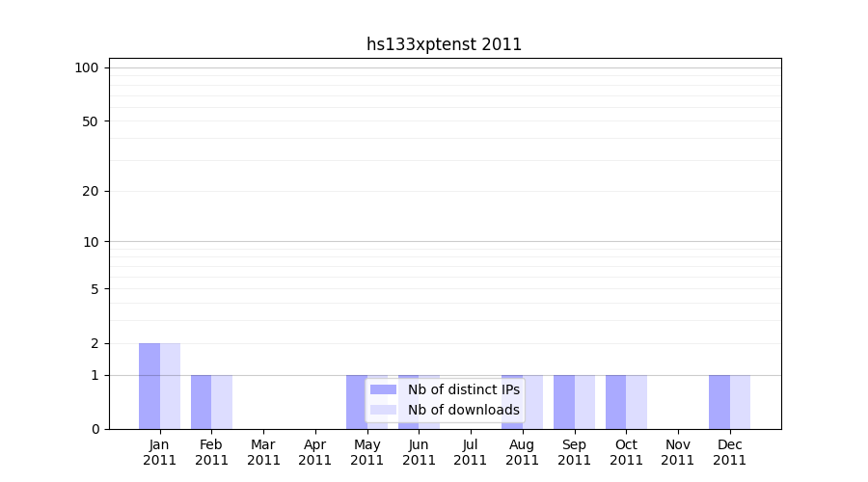Select the Nb of distinct IPs legend label
This screenshot has height=482, width=868.
pos(463,389)
